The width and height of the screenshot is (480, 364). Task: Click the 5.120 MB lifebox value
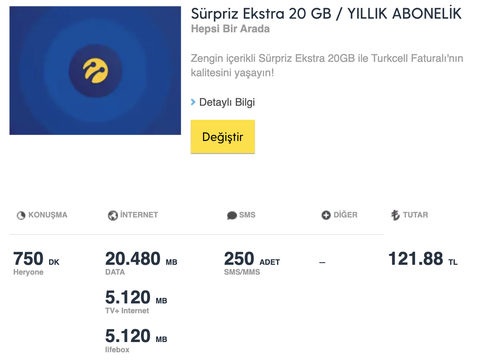(136, 340)
